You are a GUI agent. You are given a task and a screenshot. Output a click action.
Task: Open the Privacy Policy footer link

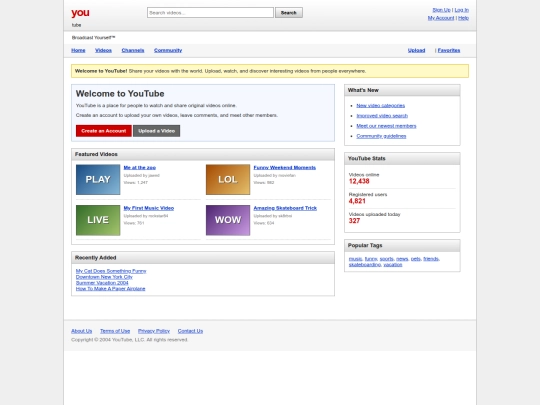pyautogui.click(x=154, y=331)
